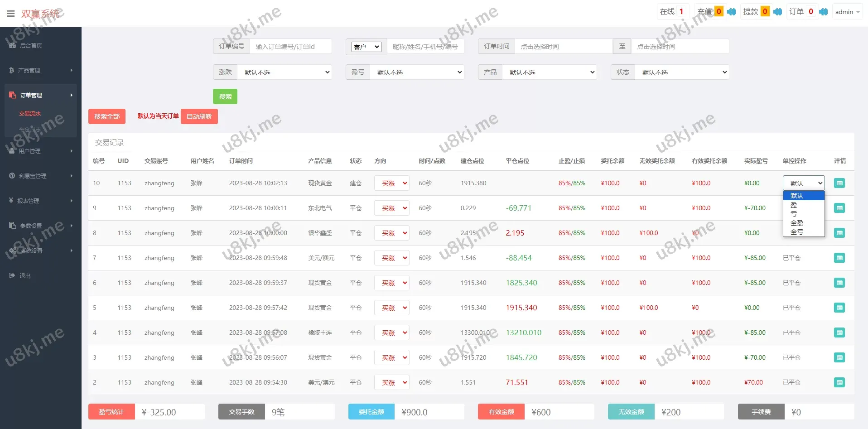Open details icon for order 2
Viewport: 868px width, 429px height.
839,383
